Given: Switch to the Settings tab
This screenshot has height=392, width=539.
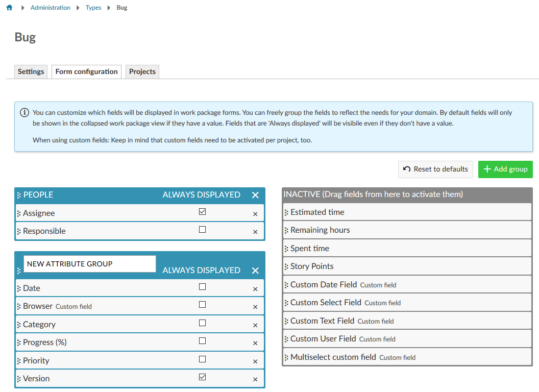Looking at the screenshot, I should coord(31,71).
